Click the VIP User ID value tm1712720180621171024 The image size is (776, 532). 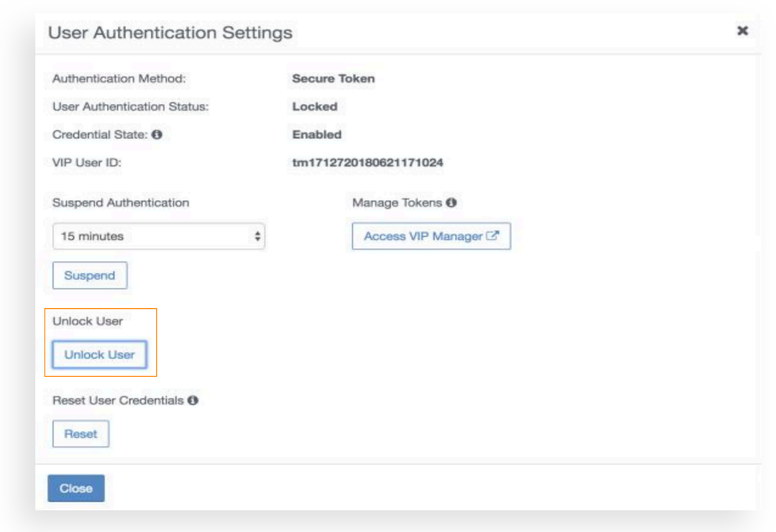coord(367,163)
